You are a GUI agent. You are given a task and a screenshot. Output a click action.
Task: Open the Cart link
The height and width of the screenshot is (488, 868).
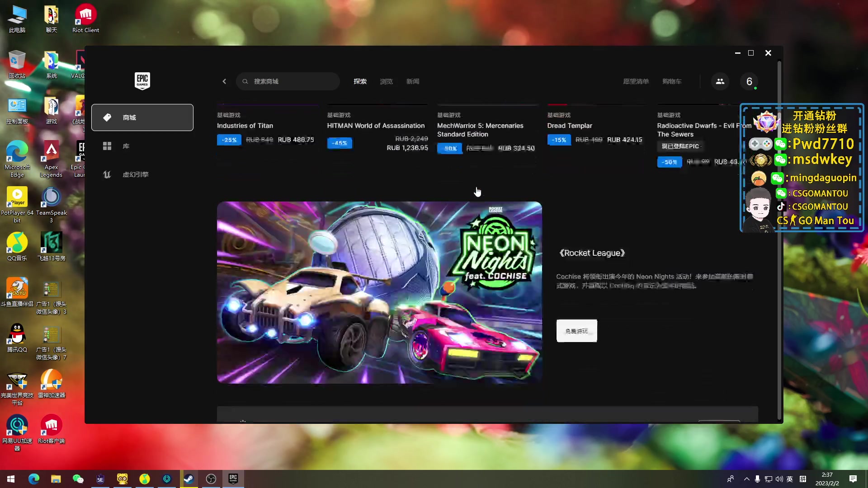coord(672,81)
